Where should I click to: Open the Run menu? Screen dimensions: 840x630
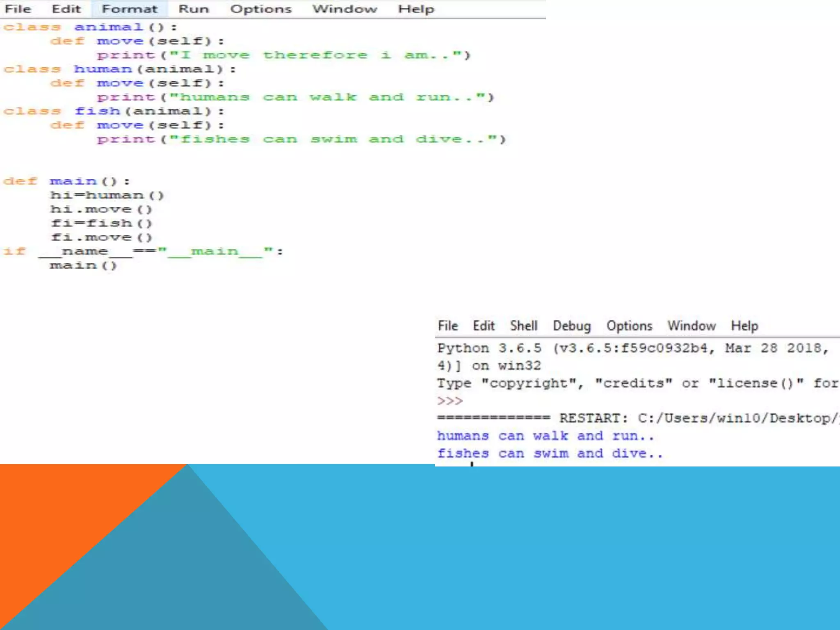193,9
